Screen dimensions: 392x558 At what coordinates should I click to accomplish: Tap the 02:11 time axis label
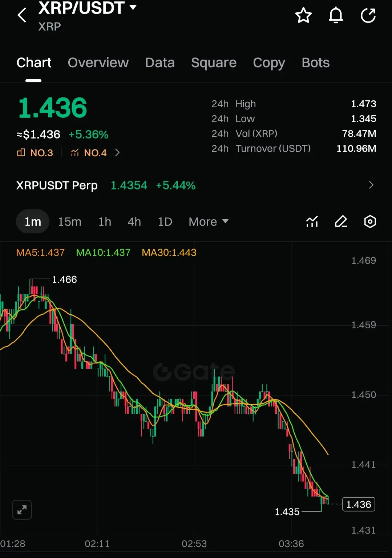click(97, 544)
